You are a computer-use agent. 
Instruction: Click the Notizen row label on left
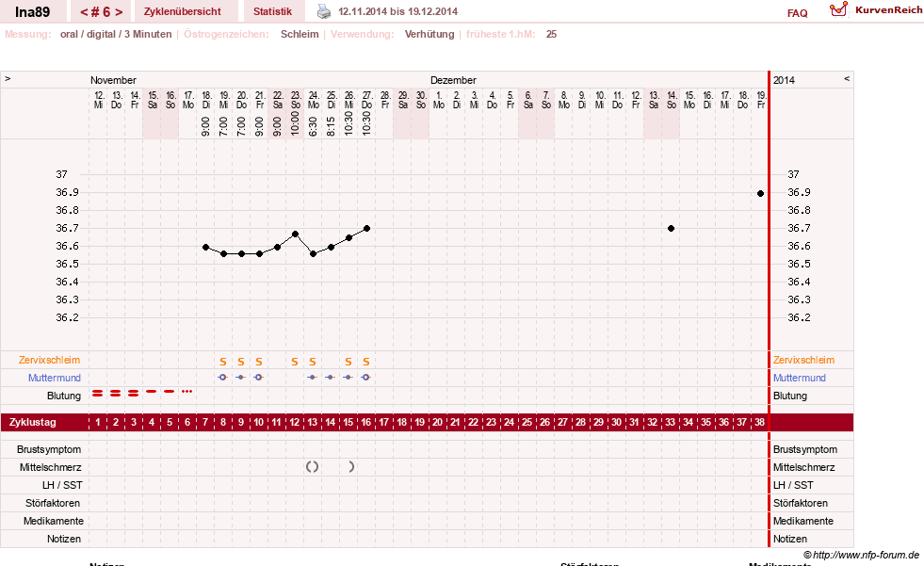click(x=64, y=539)
